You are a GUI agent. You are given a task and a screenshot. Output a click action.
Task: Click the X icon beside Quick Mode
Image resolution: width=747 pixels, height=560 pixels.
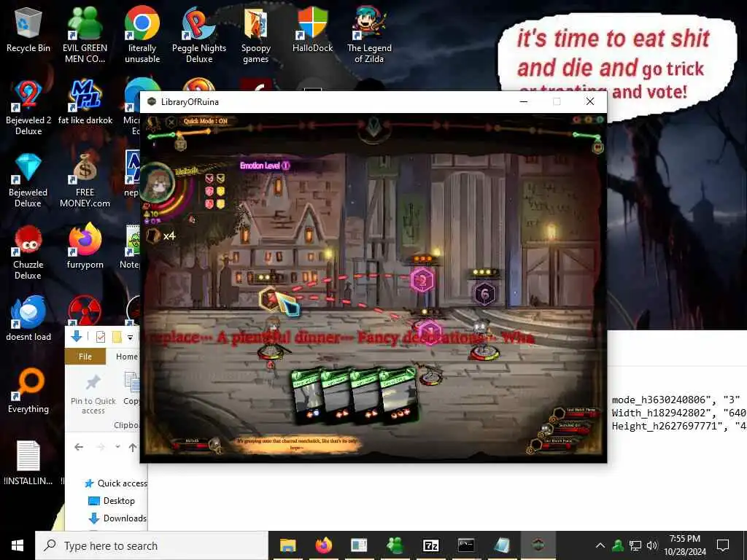coord(171,122)
